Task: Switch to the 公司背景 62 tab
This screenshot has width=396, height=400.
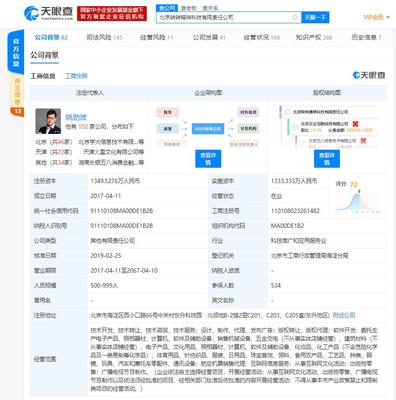Action: tap(51, 37)
